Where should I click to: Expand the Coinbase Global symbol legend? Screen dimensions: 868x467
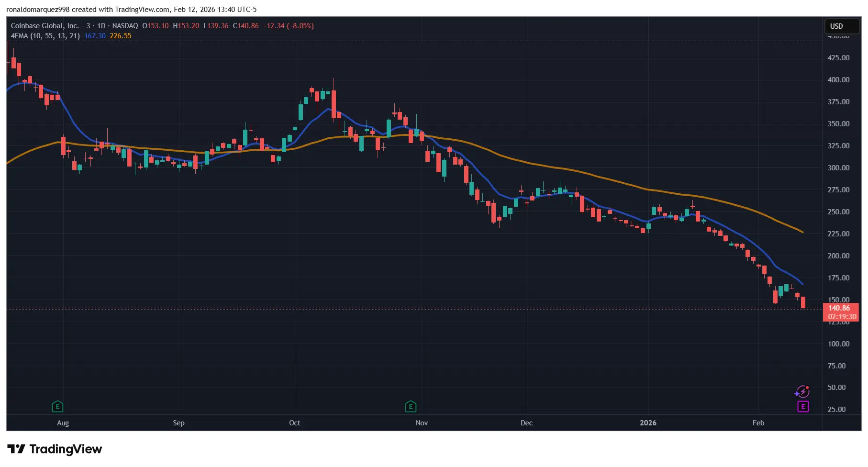(x=45, y=26)
